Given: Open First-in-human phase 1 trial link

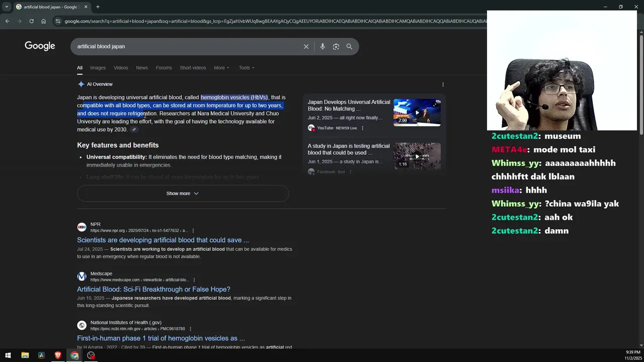Looking at the screenshot, I should [160, 339].
